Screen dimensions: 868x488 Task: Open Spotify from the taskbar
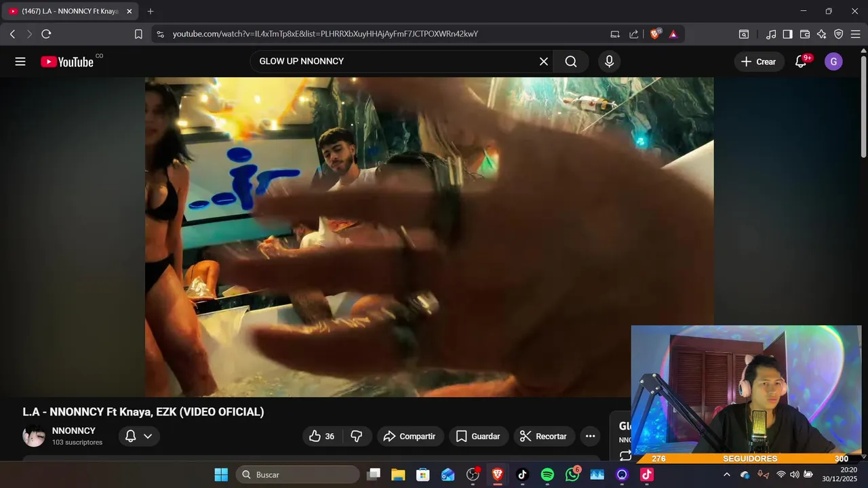coord(547,474)
